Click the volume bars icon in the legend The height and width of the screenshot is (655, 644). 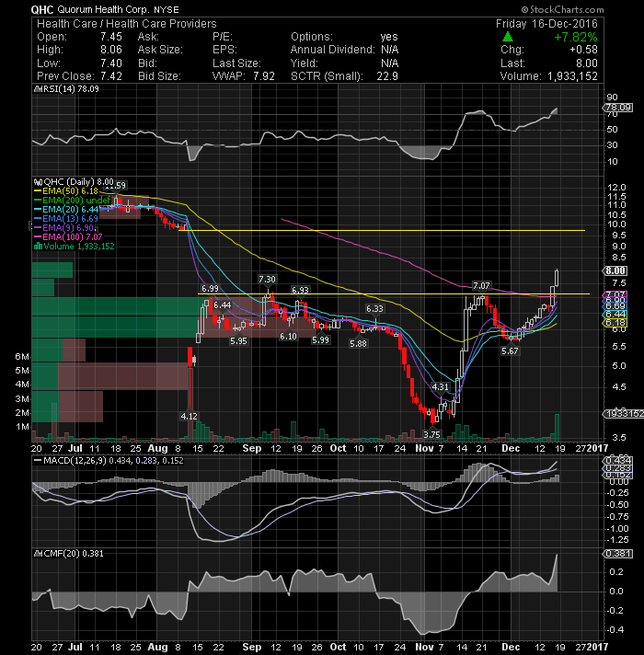(38, 246)
